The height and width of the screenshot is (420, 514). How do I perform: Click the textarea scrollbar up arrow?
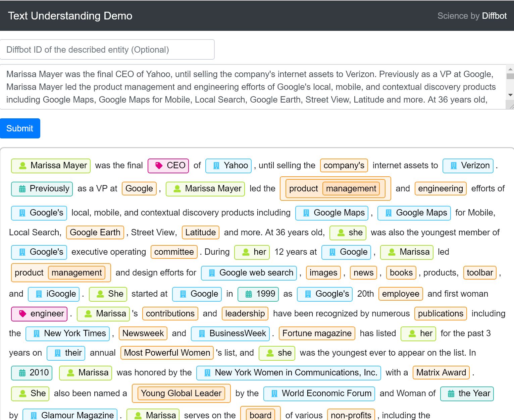coord(510,69)
